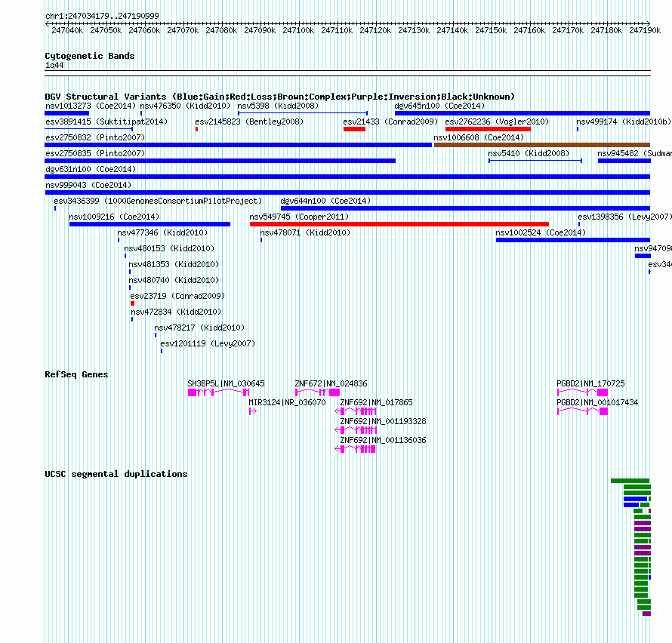Open the nsv480740 (Kidd2010) label
The width and height of the screenshot is (672, 643).
click(174, 280)
